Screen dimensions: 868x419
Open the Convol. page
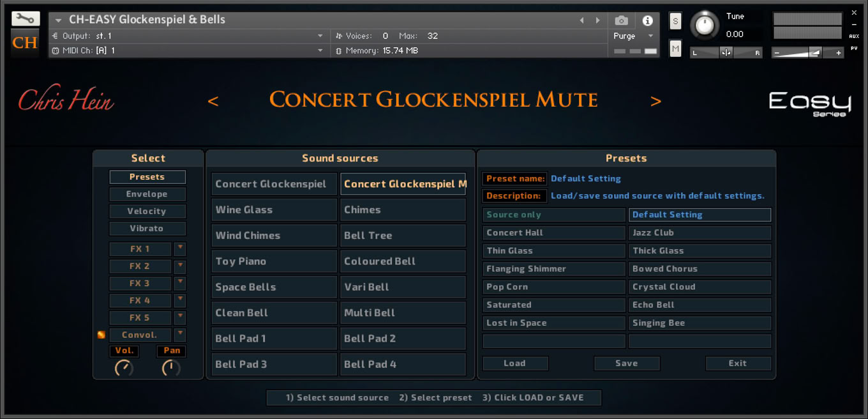pos(140,335)
